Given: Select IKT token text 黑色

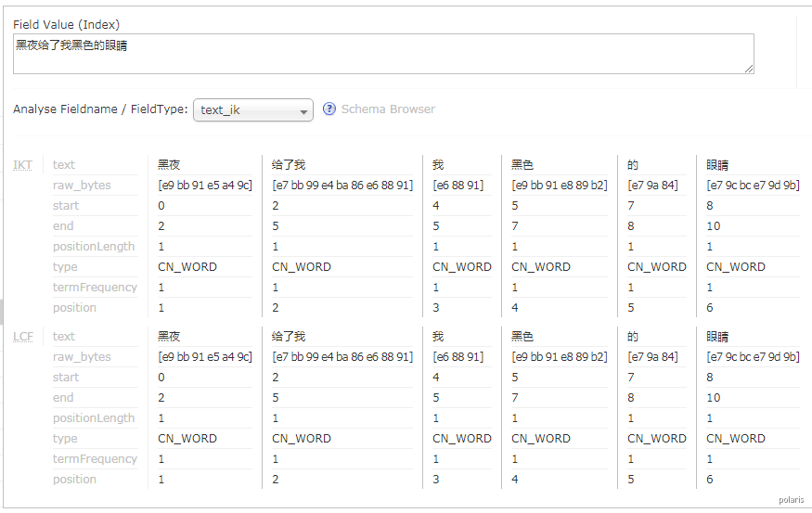Looking at the screenshot, I should click(x=522, y=165).
